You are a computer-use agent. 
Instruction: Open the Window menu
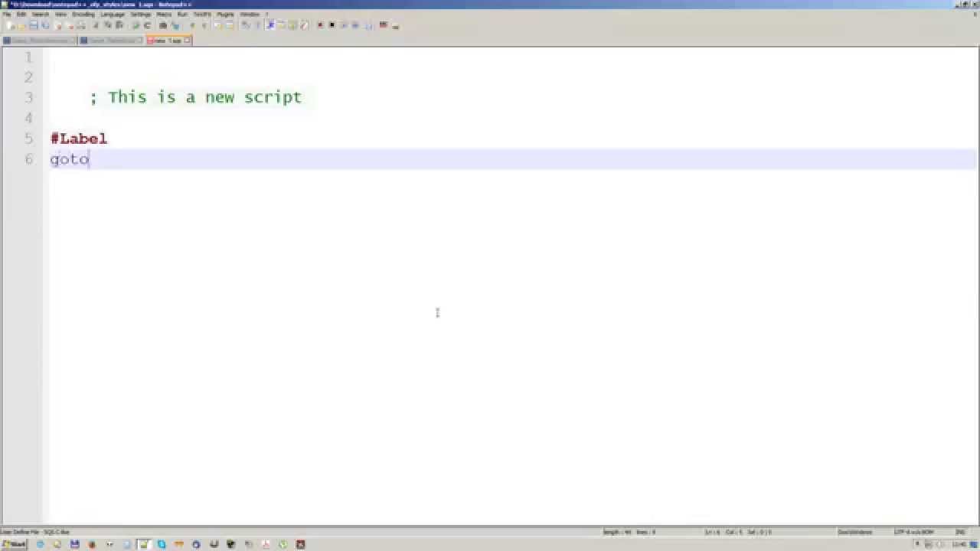tap(250, 15)
